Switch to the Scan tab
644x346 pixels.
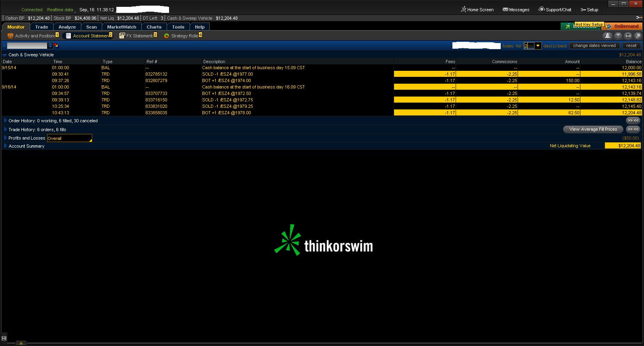point(91,27)
